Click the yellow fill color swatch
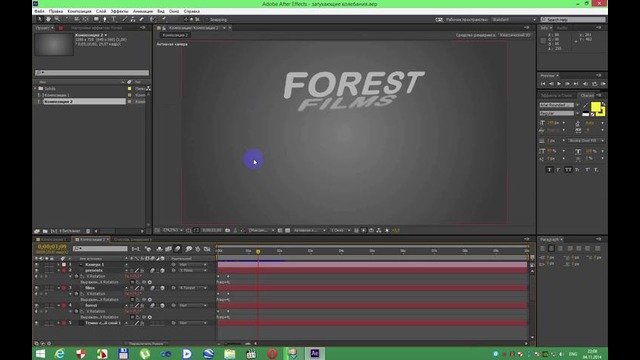The height and width of the screenshot is (360, 640). click(596, 107)
